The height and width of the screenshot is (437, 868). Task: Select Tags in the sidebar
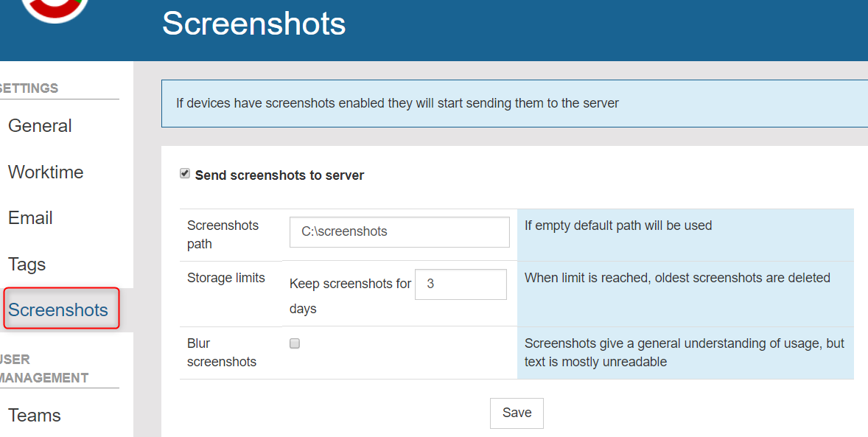(x=27, y=265)
